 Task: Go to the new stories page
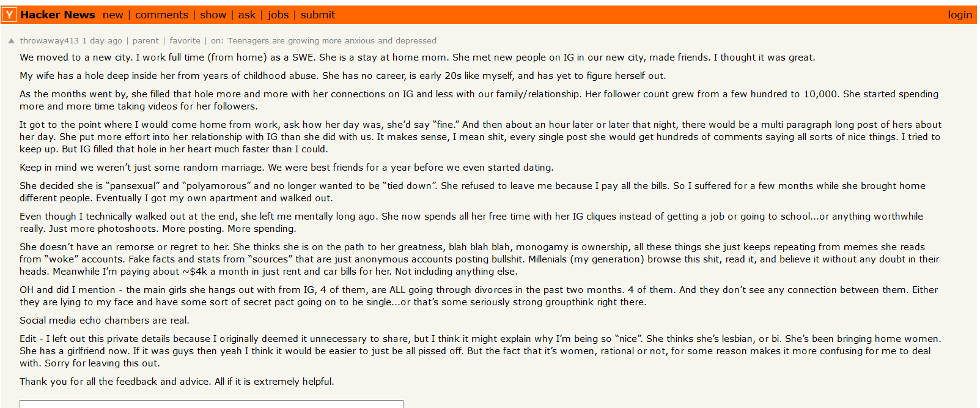pyautogui.click(x=112, y=15)
